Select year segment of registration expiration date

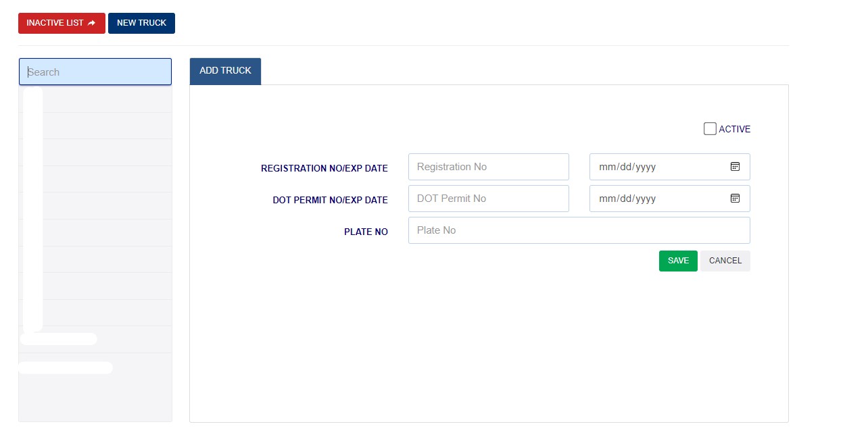point(646,167)
